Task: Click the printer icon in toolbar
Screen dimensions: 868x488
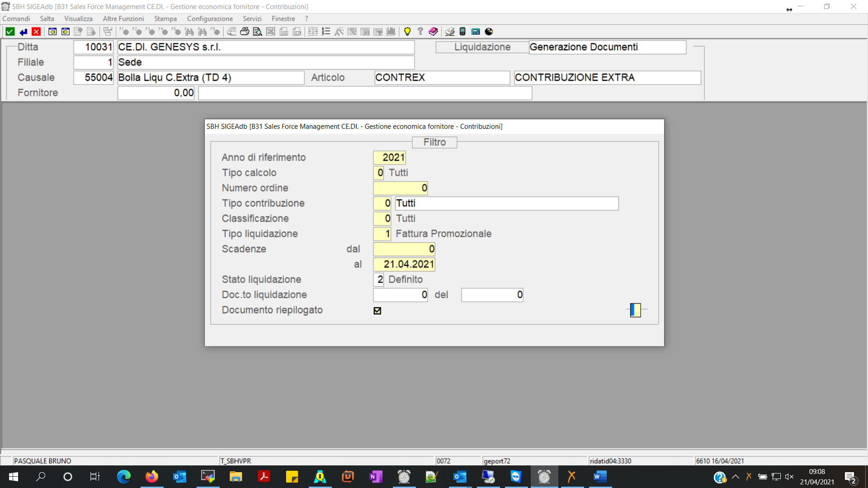Action: coord(245,32)
